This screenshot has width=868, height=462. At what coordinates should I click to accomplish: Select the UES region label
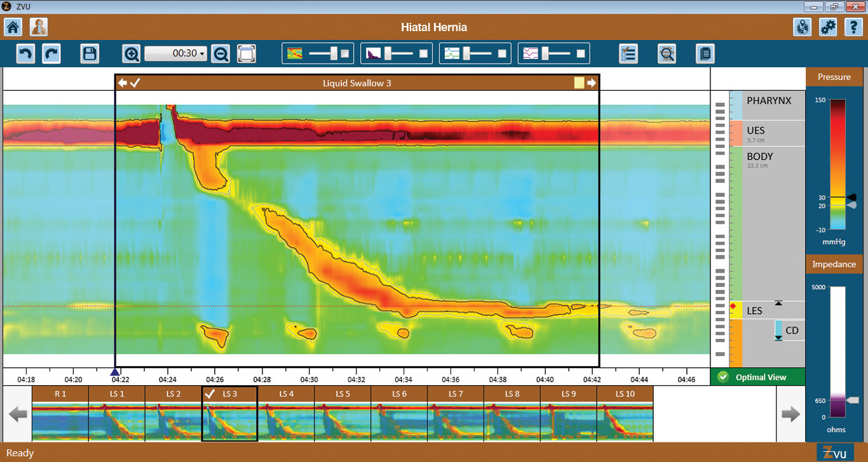[x=756, y=130]
